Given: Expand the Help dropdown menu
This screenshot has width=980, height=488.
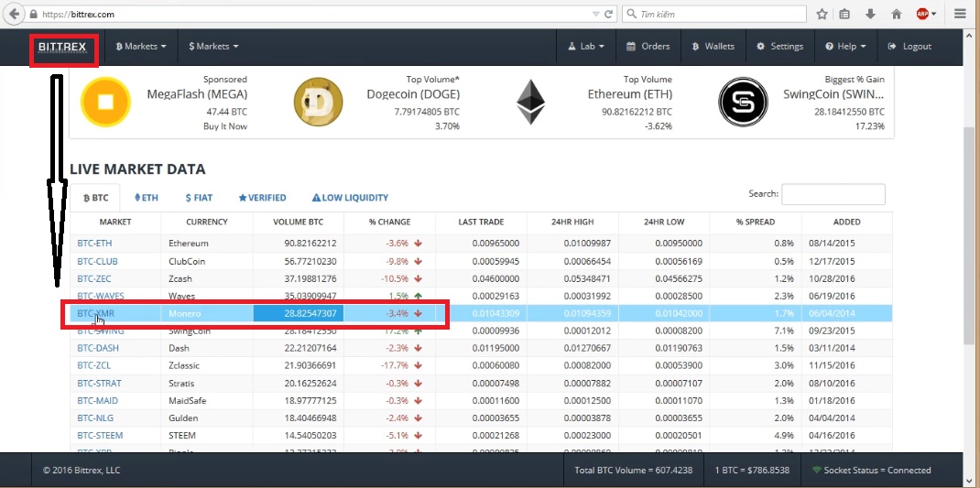Looking at the screenshot, I should pos(845,47).
